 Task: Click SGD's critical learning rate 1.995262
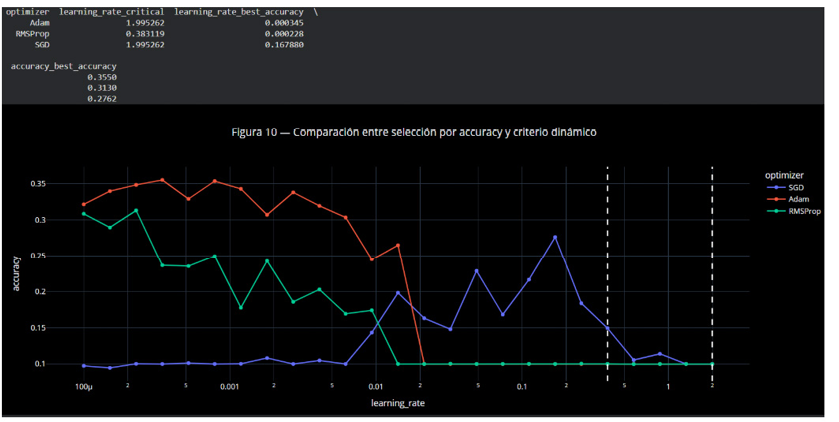point(145,45)
